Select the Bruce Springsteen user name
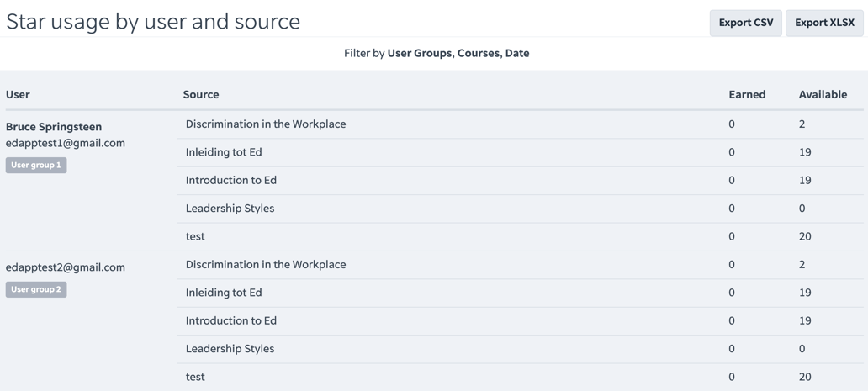This screenshot has height=391, width=868. [54, 127]
